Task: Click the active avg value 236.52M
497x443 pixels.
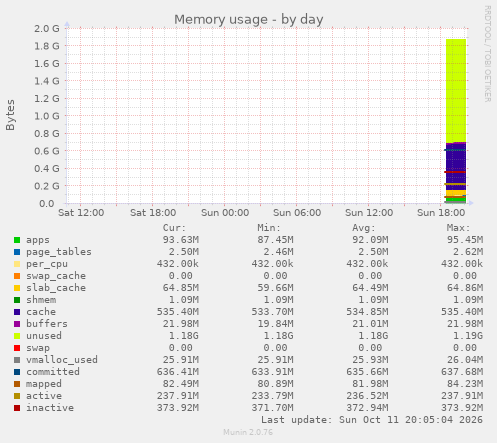Action: tap(367, 396)
